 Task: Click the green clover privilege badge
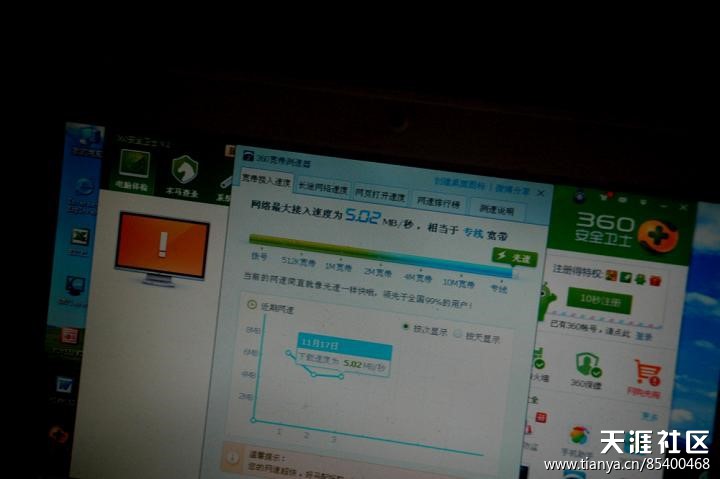640,278
